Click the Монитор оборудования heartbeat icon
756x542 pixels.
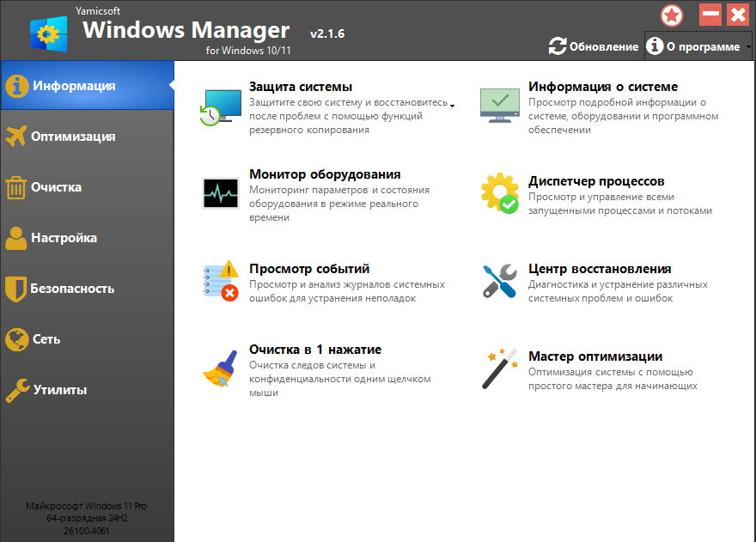pyautogui.click(x=220, y=193)
